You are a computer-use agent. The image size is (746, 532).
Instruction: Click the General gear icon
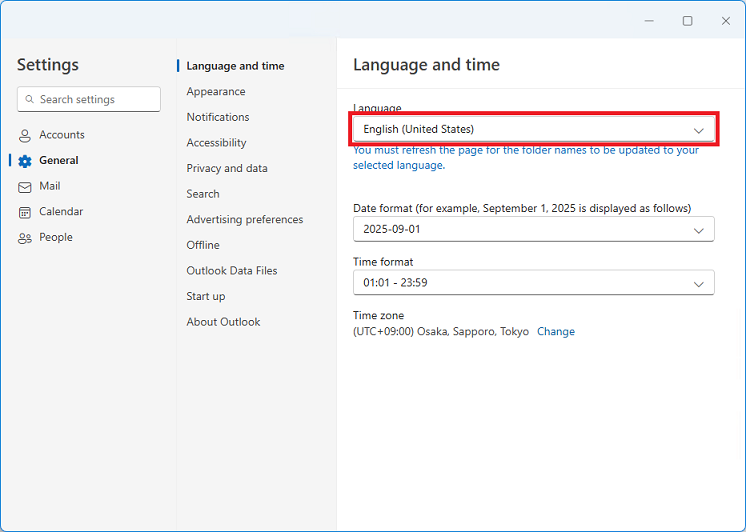tap(25, 161)
